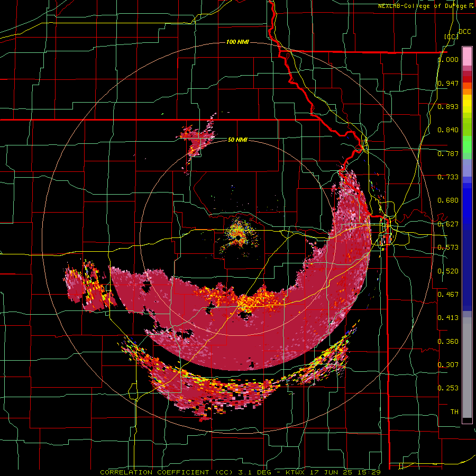Click the KTWX radar station identifier
476x476 pixels.
[295, 472]
